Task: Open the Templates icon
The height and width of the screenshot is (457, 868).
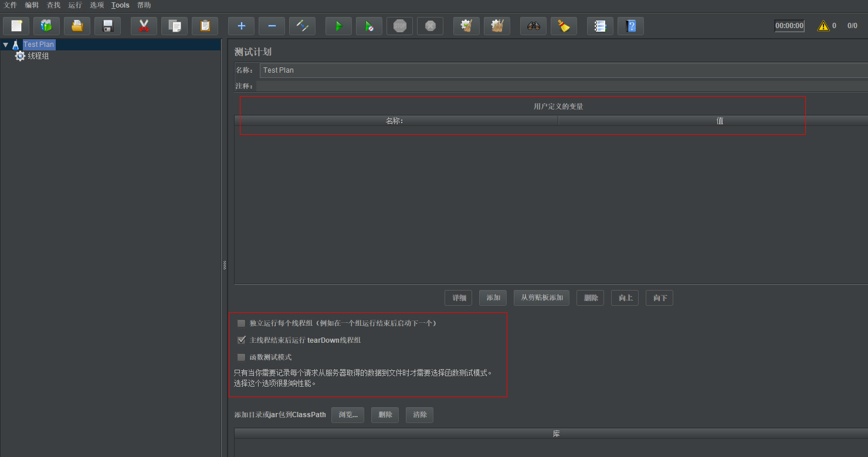Action: click(x=46, y=26)
